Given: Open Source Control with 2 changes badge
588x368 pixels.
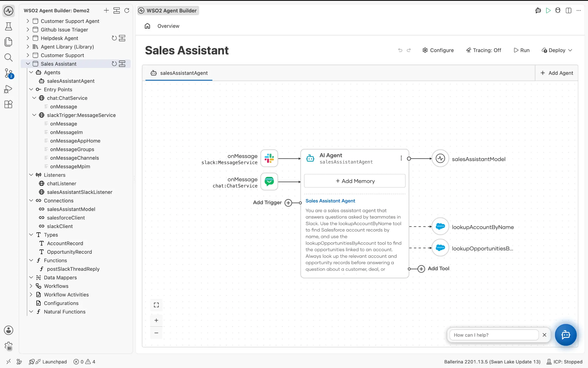Looking at the screenshot, I should point(9,73).
